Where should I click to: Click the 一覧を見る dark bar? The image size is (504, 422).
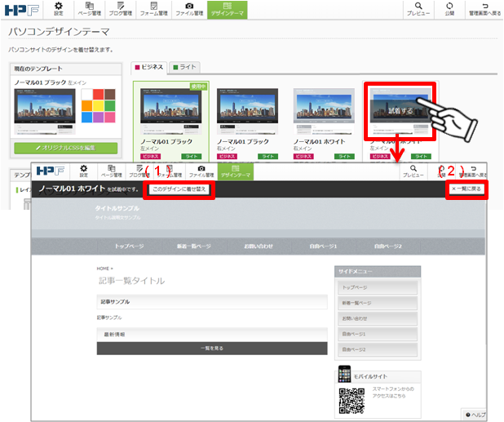[211, 348]
